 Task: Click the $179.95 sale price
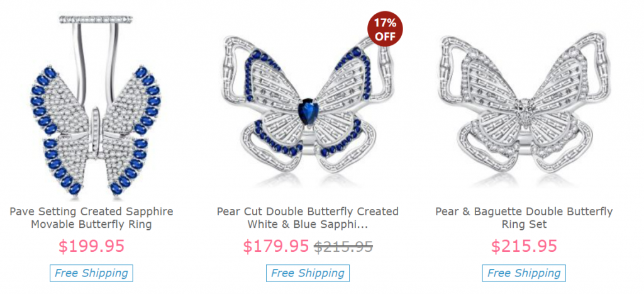tap(275, 246)
